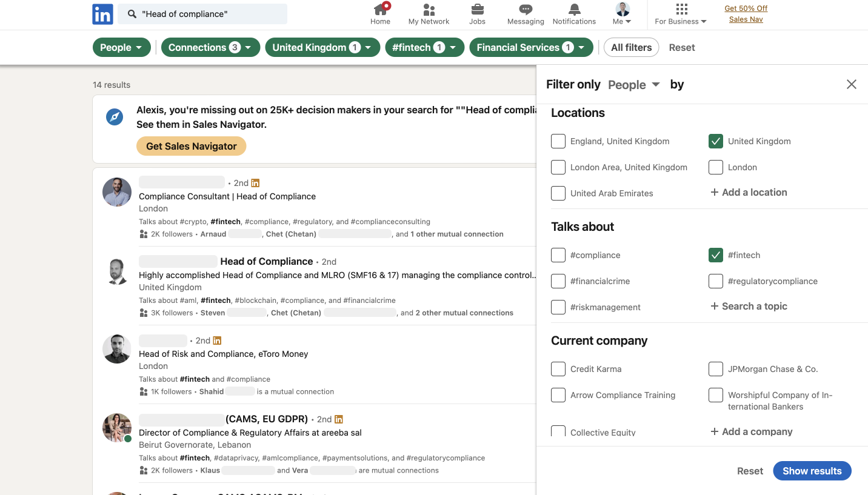Open Messaging speech bubble icon
868x495 pixels.
tap(526, 9)
